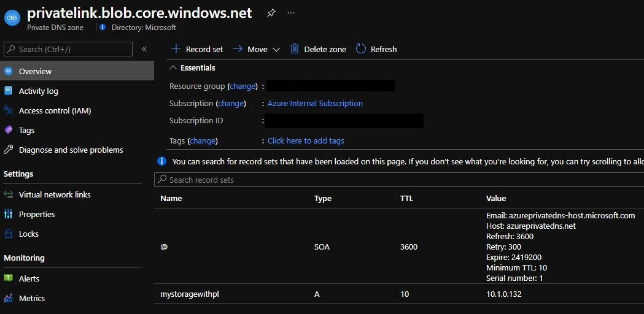Click the blue info banner icon

(x=162, y=161)
